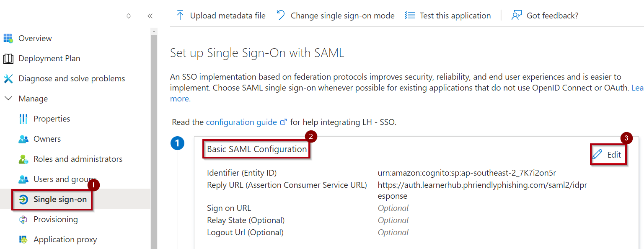Click the Diagnose and solve problems wrench icon

pyautogui.click(x=8, y=79)
